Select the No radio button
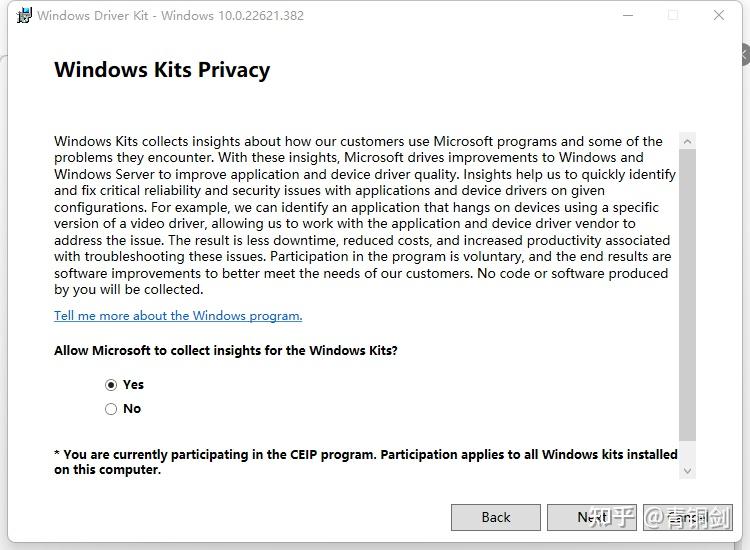 (111, 409)
